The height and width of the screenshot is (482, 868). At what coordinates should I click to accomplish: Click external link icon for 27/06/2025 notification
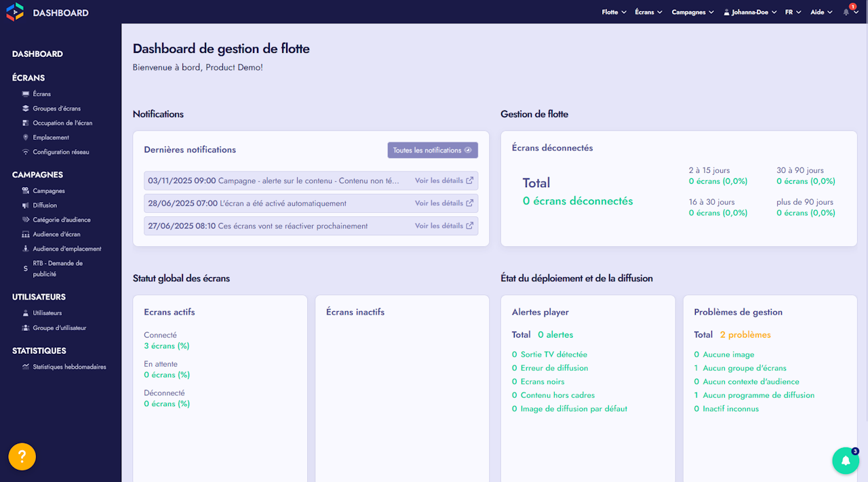[x=470, y=226]
